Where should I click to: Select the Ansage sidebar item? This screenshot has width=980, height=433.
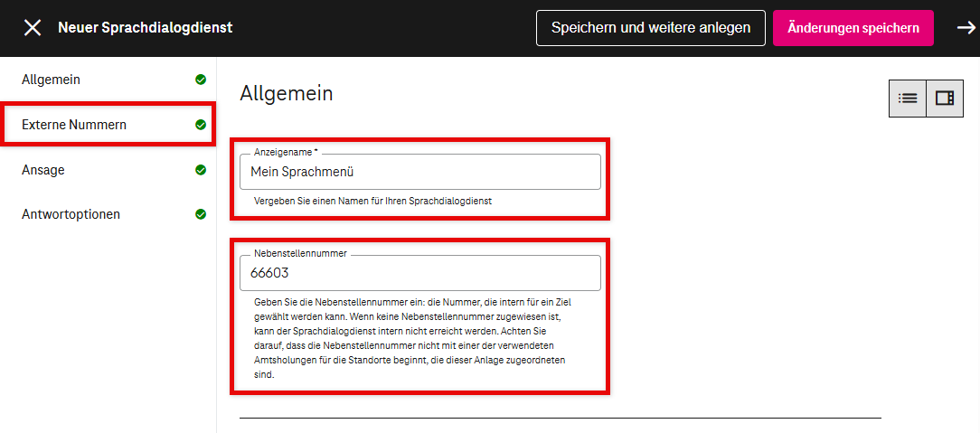click(x=43, y=170)
